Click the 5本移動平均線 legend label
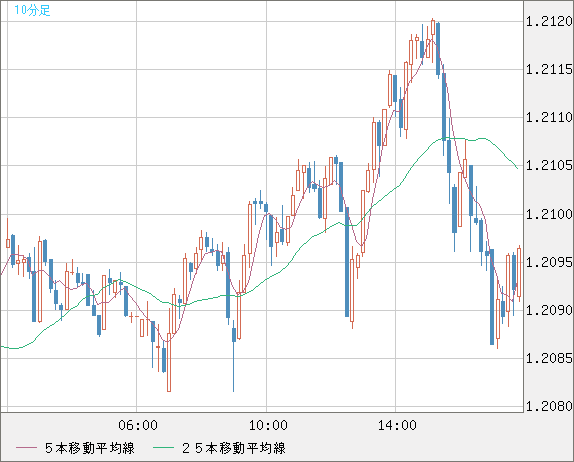 pos(90,448)
